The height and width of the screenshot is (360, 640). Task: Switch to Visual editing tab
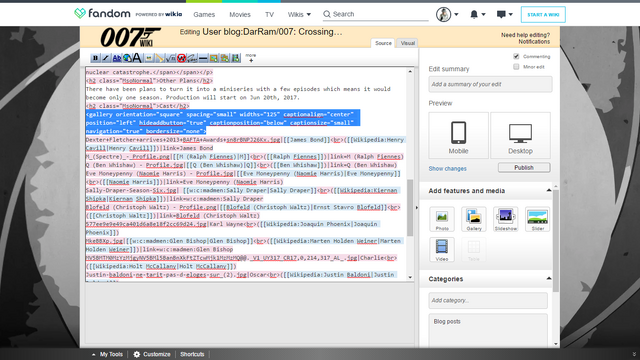[x=407, y=43]
